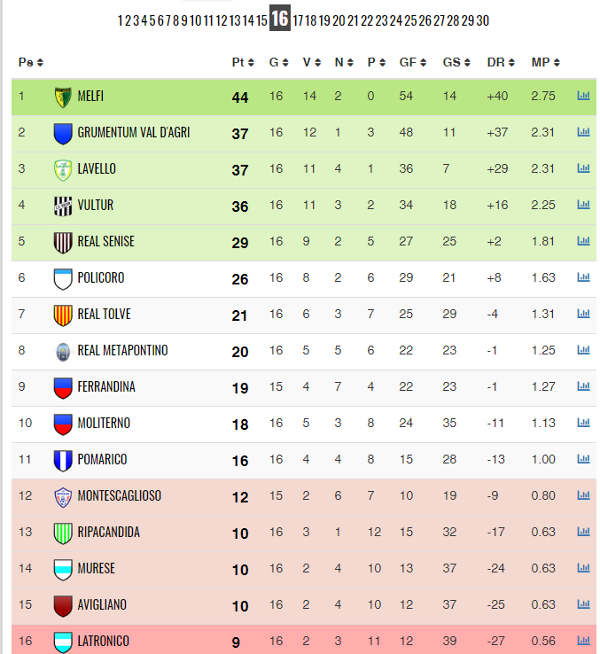Switch to matchday 17

click(x=297, y=20)
